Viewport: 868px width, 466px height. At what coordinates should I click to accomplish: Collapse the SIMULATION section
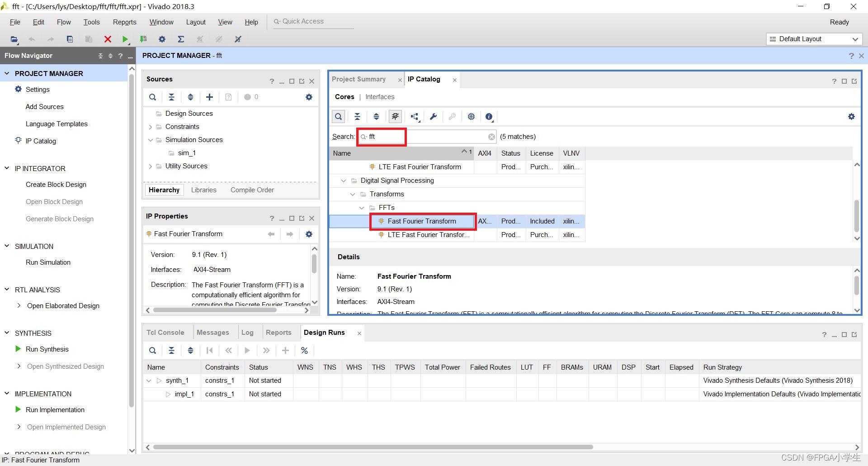[x=7, y=246]
